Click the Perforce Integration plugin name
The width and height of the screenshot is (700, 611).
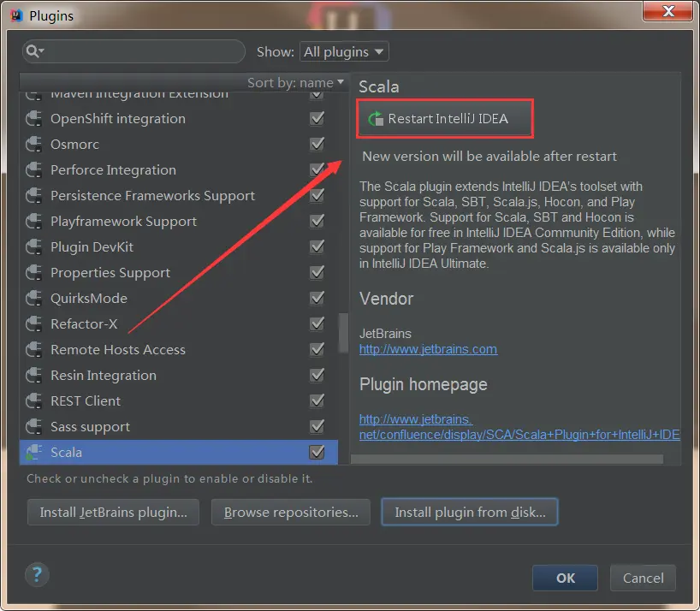pos(114,170)
